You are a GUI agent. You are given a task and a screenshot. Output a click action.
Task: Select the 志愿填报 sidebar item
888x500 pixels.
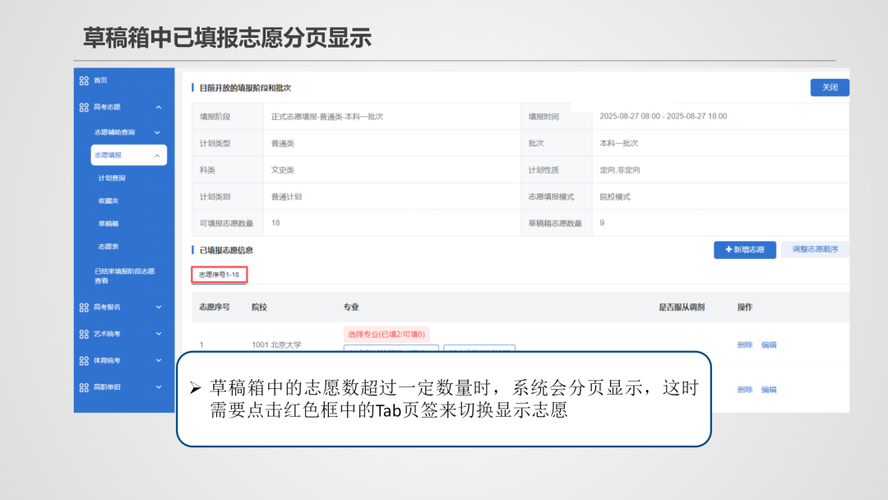click(129, 155)
